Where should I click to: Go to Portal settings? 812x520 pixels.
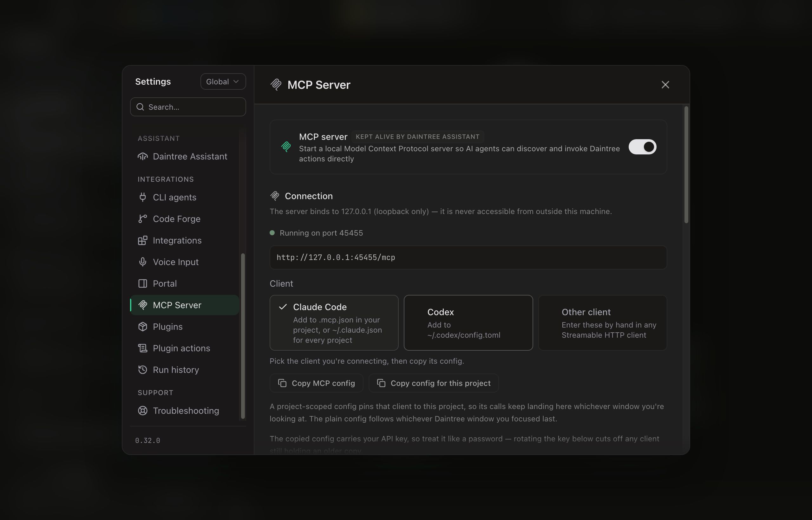(x=184, y=283)
